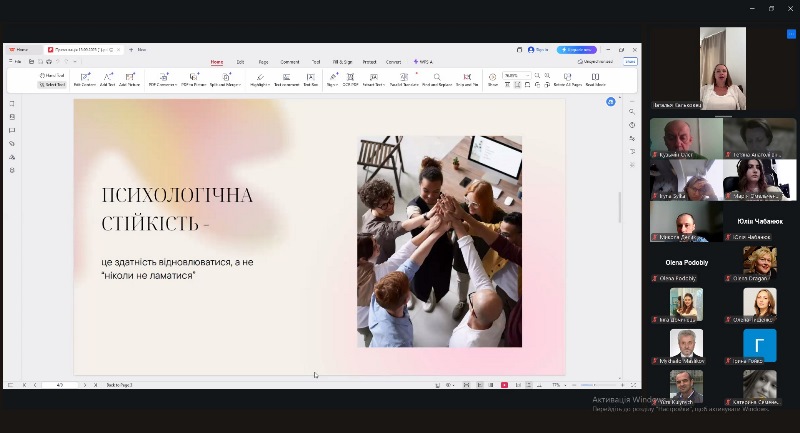
Task: Open the Fill & Sign tab
Action: click(342, 62)
